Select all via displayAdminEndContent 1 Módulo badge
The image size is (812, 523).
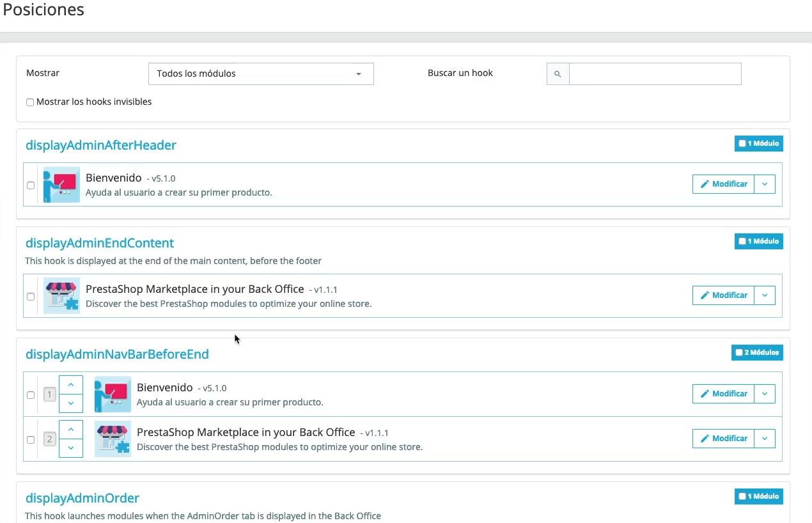point(758,242)
